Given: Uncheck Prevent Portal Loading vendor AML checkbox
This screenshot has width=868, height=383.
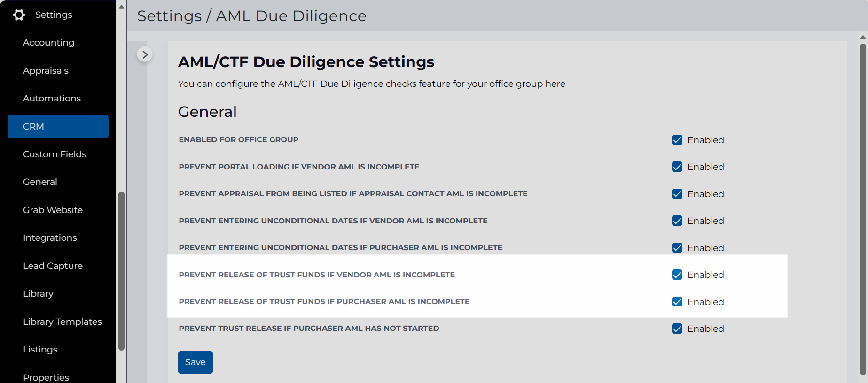Looking at the screenshot, I should tap(677, 167).
